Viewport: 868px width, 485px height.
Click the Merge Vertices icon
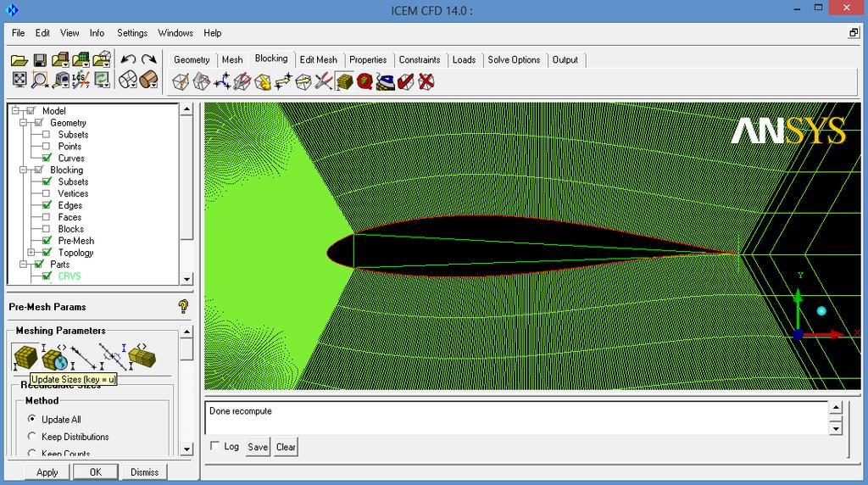222,82
